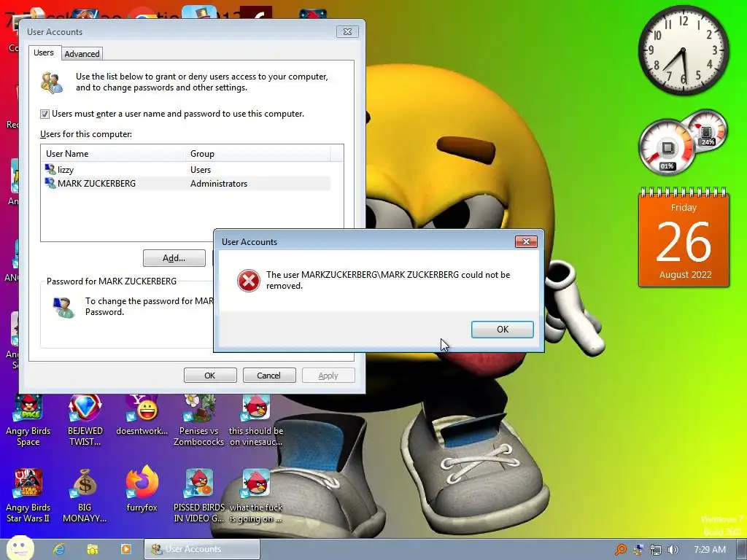Click the users icon beside the description
This screenshot has width=747, height=560.
pyautogui.click(x=52, y=82)
